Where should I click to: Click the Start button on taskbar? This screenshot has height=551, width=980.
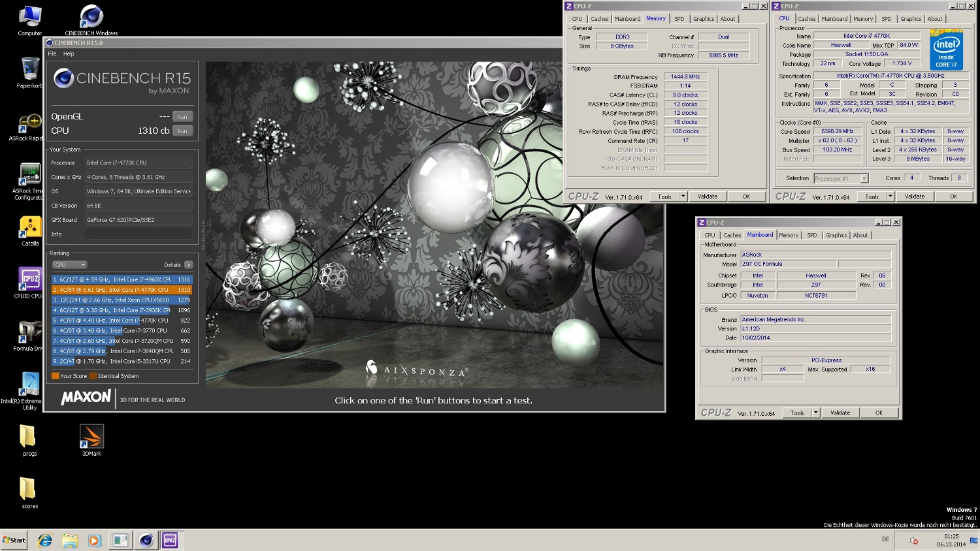(14, 540)
